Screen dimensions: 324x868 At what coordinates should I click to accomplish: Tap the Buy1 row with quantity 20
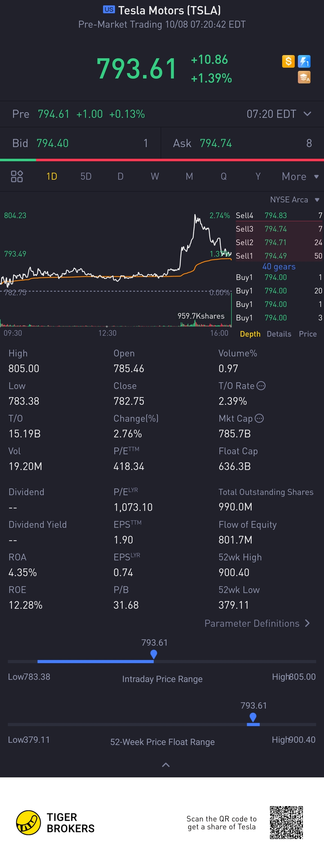[x=279, y=291]
